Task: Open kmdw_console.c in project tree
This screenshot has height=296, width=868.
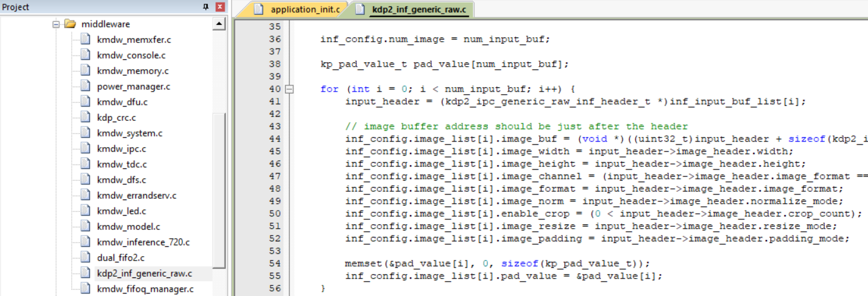Action: pyautogui.click(x=131, y=55)
